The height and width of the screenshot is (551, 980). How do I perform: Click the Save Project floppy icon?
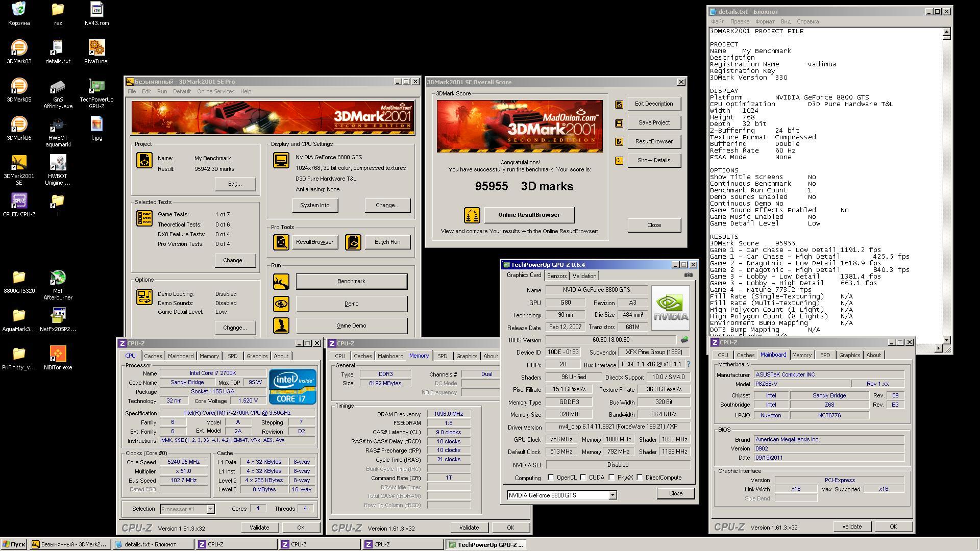(x=619, y=123)
